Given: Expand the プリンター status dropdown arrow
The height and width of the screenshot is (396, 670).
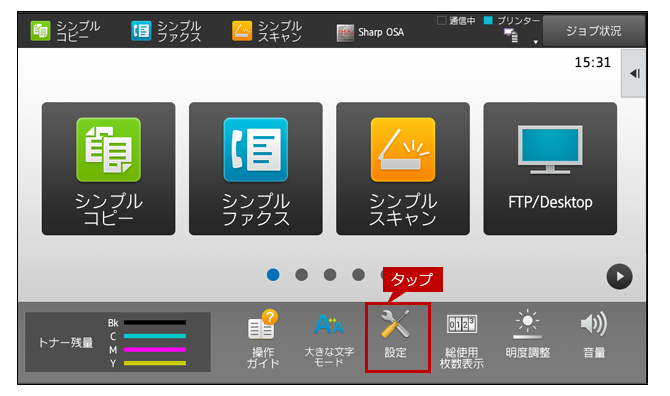Looking at the screenshot, I should coord(535,42).
